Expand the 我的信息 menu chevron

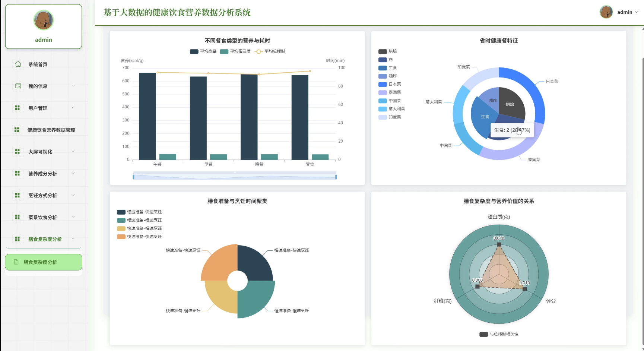tap(73, 86)
